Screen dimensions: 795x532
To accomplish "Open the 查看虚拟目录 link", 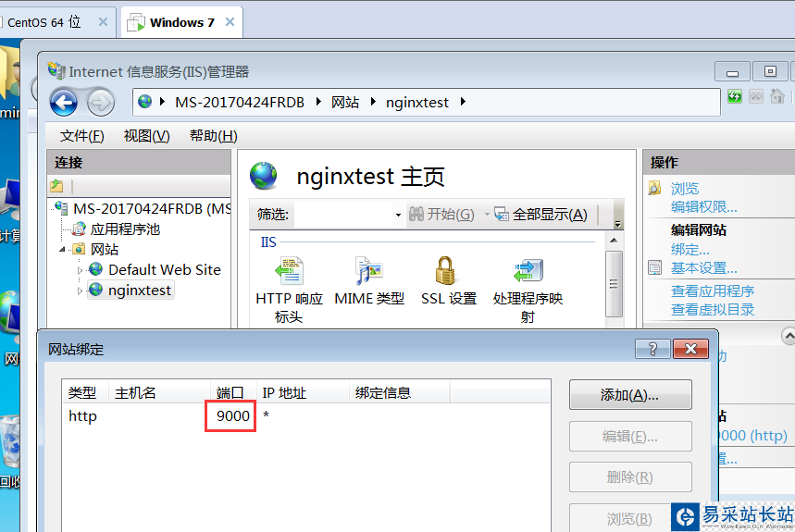I will [713, 309].
